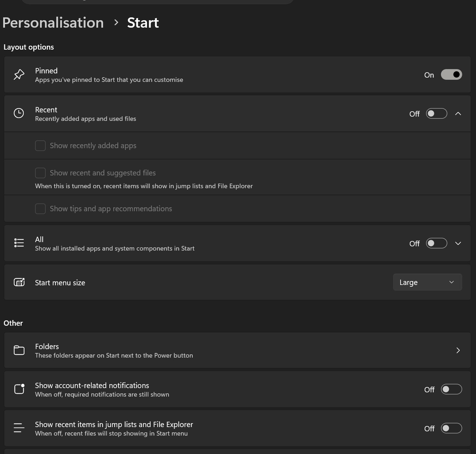Click the account notifications icon

19,389
